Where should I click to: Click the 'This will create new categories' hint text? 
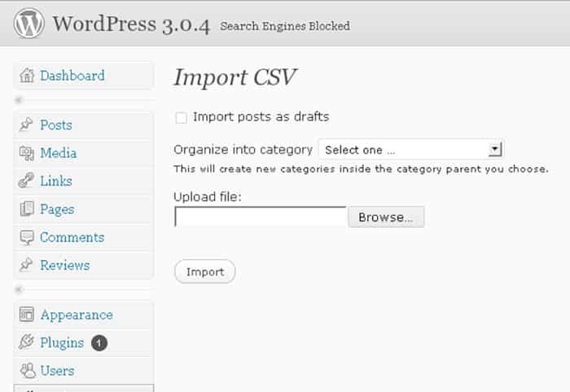[361, 169]
